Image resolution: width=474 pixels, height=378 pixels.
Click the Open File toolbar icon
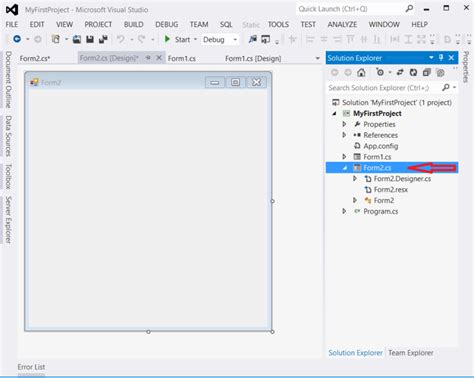coord(77,39)
